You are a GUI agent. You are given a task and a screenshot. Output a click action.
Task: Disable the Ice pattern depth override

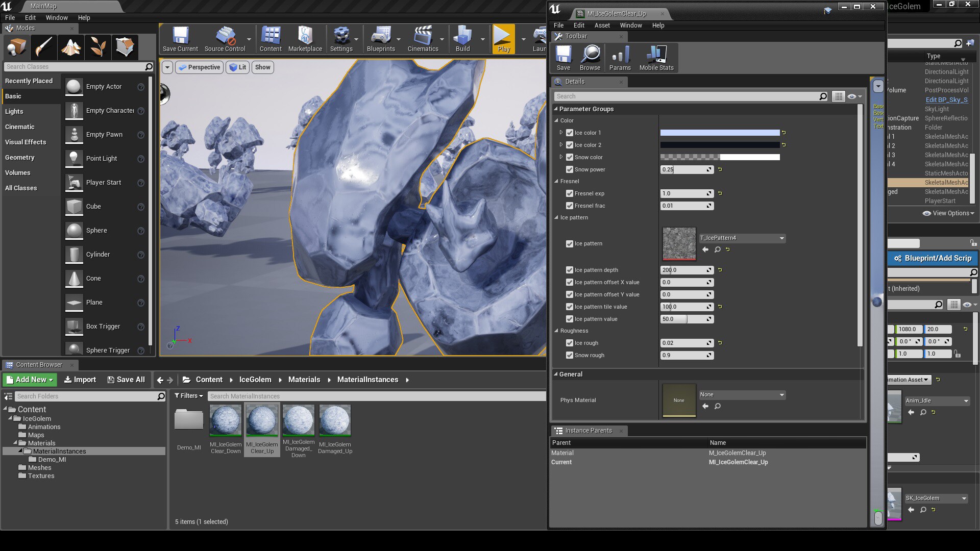(570, 270)
